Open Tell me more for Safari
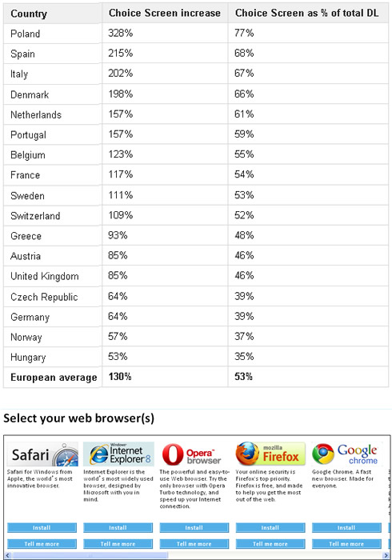This screenshot has height=560, width=392. tap(42, 544)
